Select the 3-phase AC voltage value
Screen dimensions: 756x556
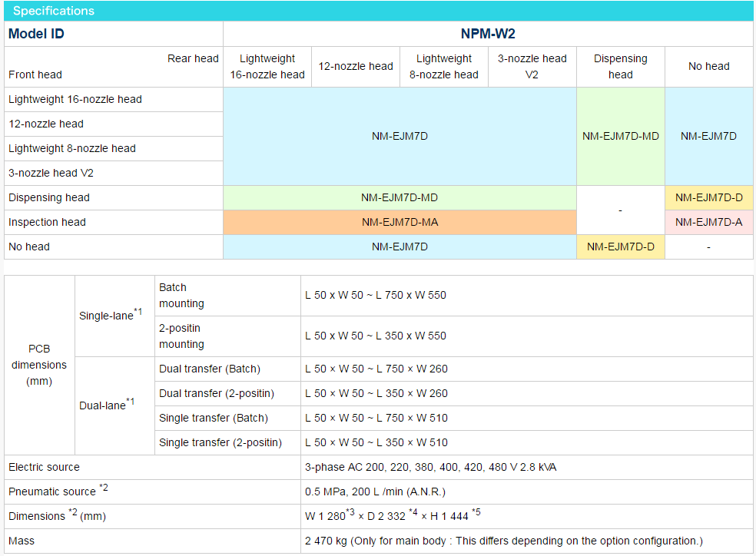[430, 468]
